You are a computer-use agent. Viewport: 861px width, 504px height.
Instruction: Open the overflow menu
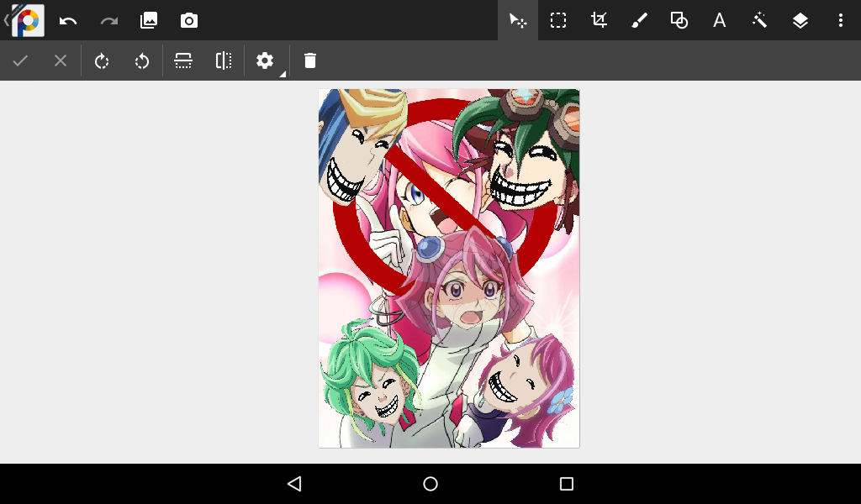[x=841, y=20]
